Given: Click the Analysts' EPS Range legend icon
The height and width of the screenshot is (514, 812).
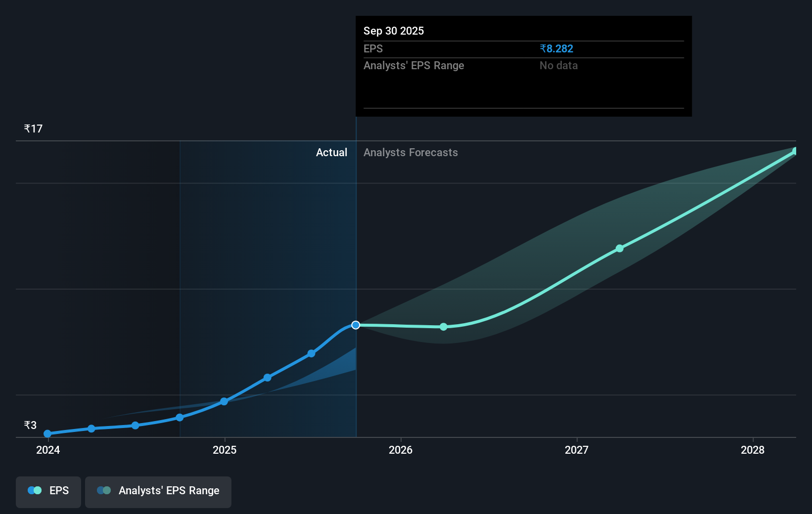Looking at the screenshot, I should (x=103, y=490).
